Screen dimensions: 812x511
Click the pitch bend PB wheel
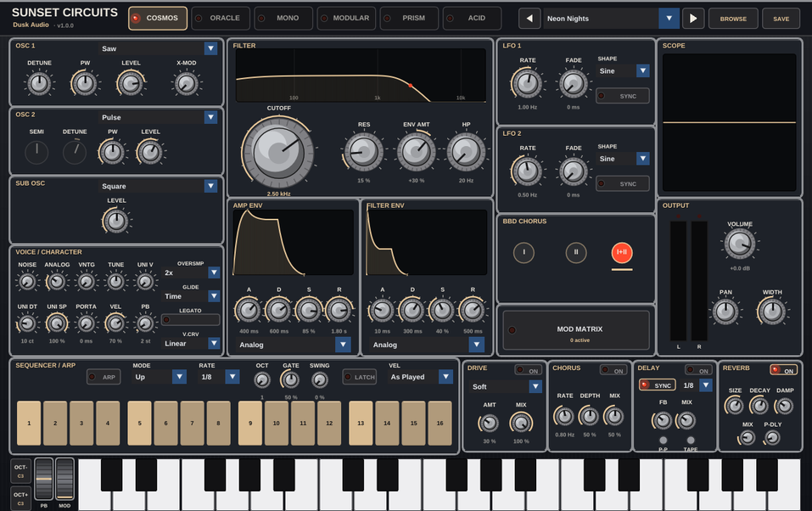[x=44, y=479]
